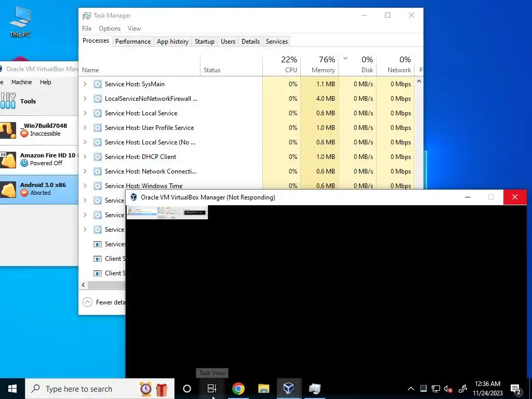Expand Service Host: Local Service (No ... row
The width and height of the screenshot is (532, 399).
click(85, 142)
